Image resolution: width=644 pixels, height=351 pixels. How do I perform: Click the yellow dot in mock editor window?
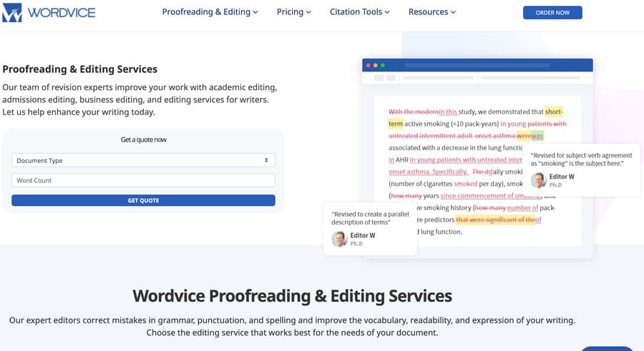tap(376, 65)
